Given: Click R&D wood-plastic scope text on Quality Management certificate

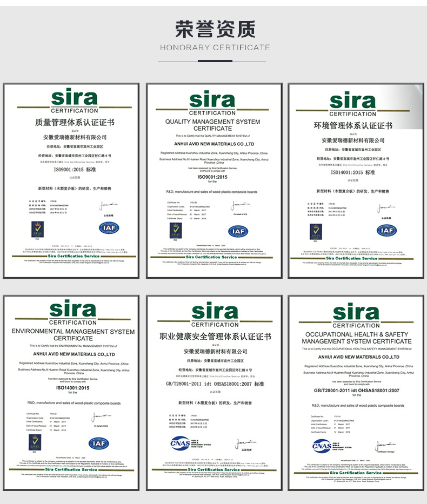Looking at the screenshot, I should pos(211,192).
